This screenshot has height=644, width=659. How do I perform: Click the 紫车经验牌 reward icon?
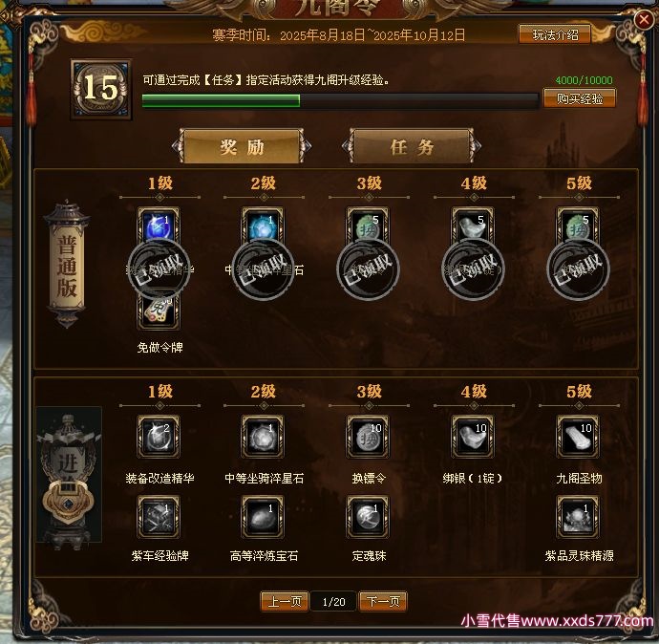[159, 517]
